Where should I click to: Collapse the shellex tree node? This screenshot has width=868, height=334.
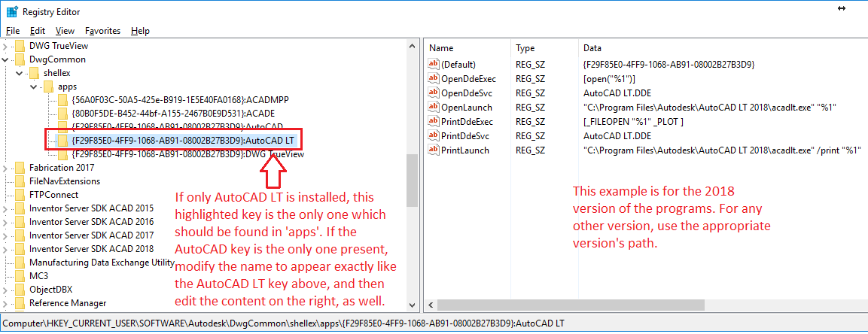click(x=20, y=73)
